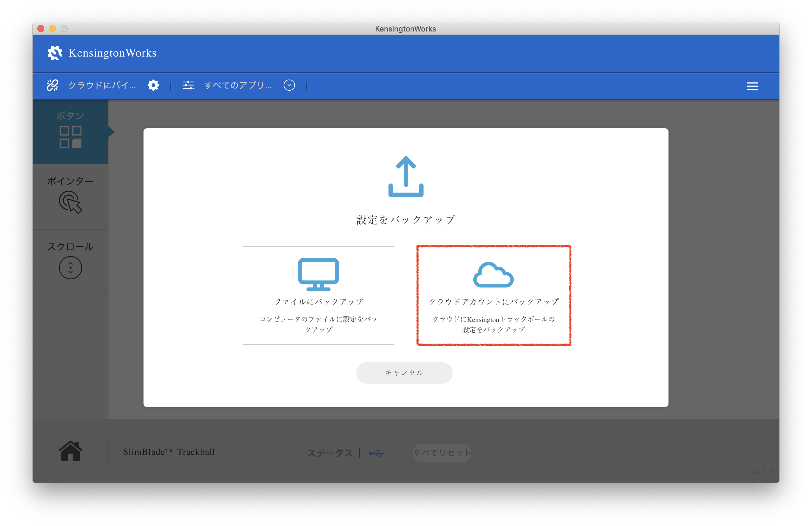Close the window with red button
The width and height of the screenshot is (812, 526).
pyautogui.click(x=41, y=29)
